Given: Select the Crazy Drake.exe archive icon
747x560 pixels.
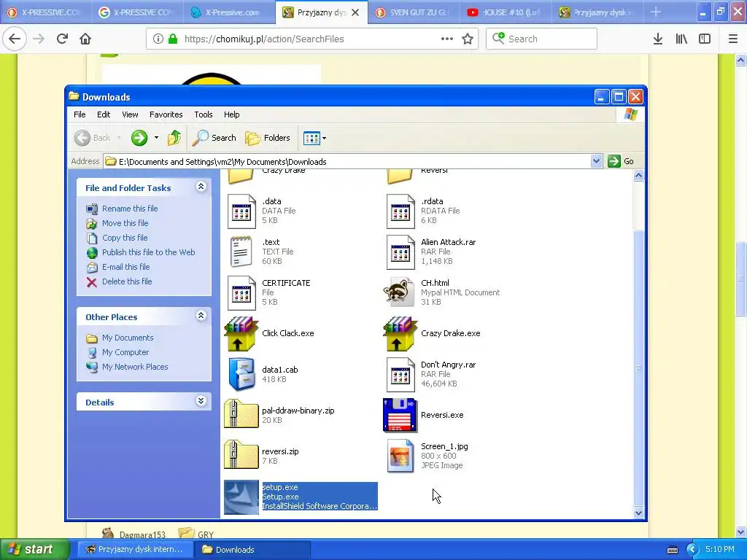Looking at the screenshot, I should (x=400, y=334).
